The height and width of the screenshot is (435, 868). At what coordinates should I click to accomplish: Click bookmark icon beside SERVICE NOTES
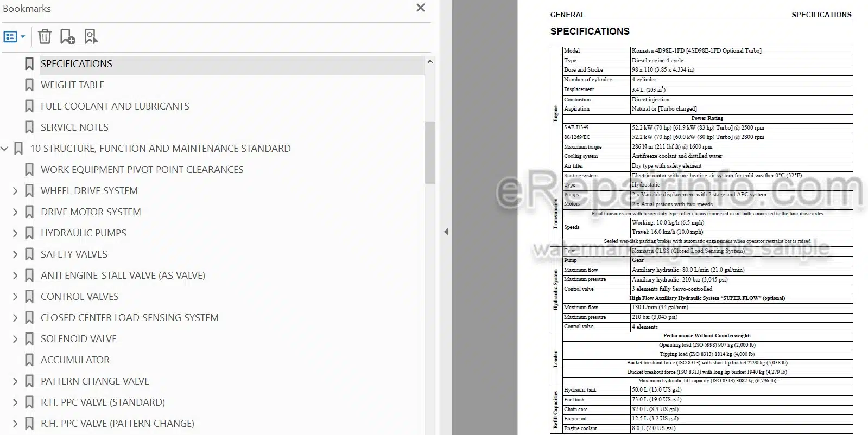29,127
